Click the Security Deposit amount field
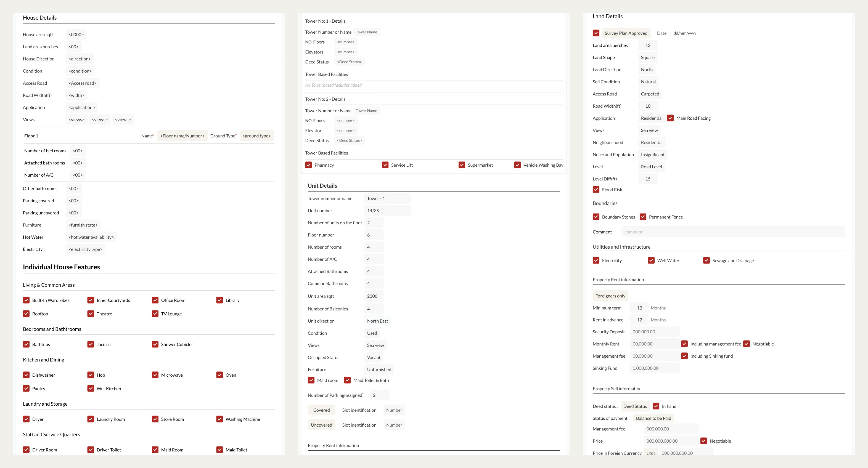This screenshot has height=468, width=868. point(655,332)
